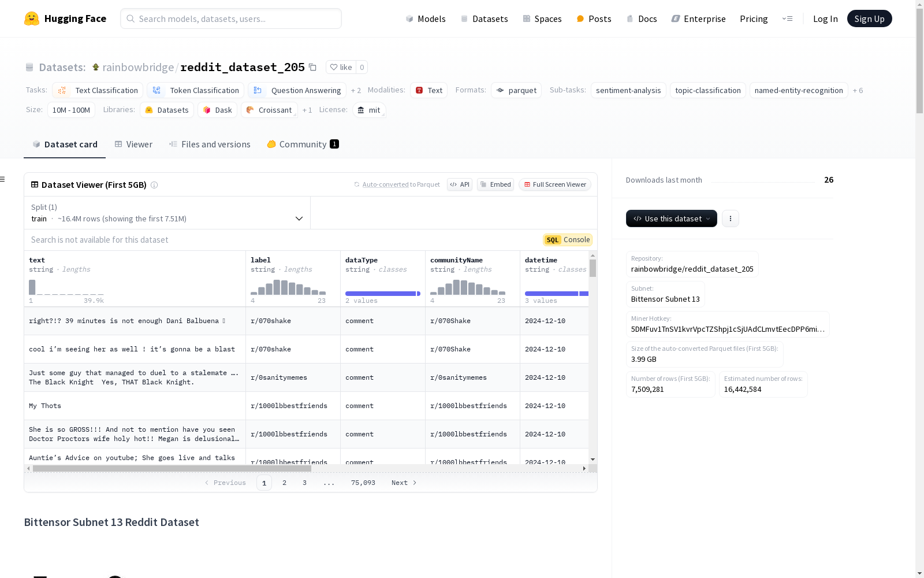Viewport: 924px width, 578px height.
Task: Click the Datasets library tag
Action: click(167, 110)
